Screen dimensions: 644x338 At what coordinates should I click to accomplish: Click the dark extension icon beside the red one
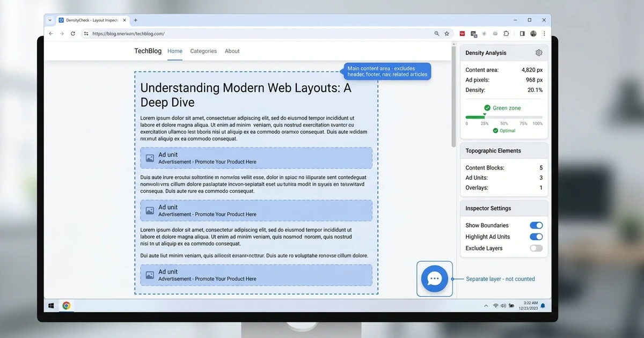[x=474, y=33]
